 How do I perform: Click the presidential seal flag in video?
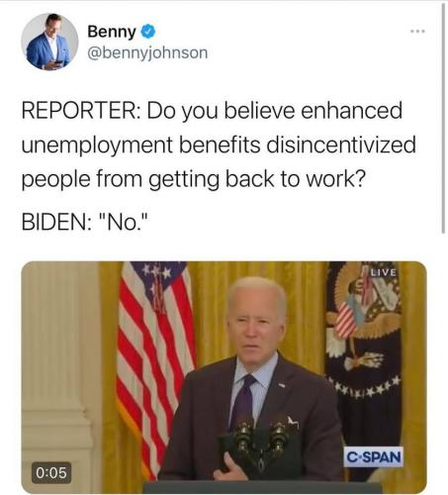(x=364, y=349)
